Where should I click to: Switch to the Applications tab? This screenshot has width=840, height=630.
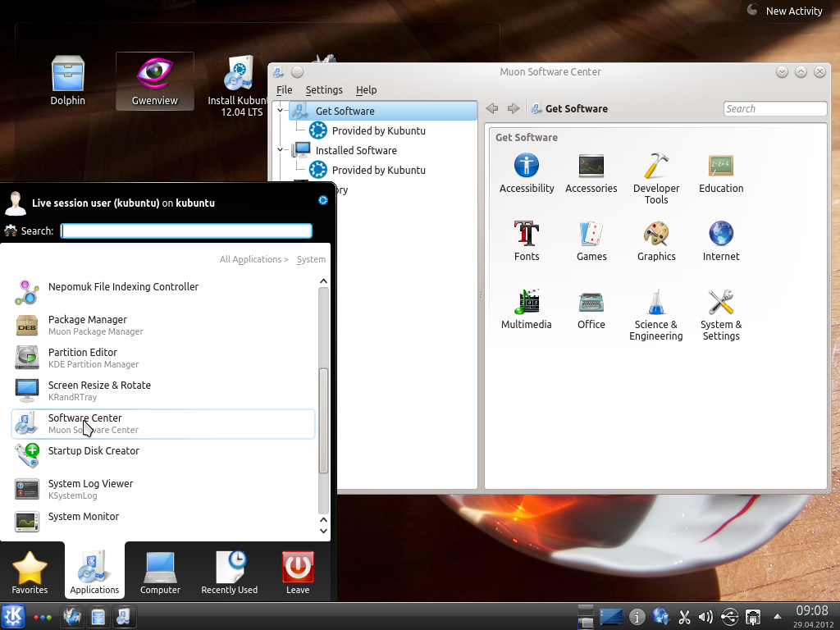coord(94,572)
